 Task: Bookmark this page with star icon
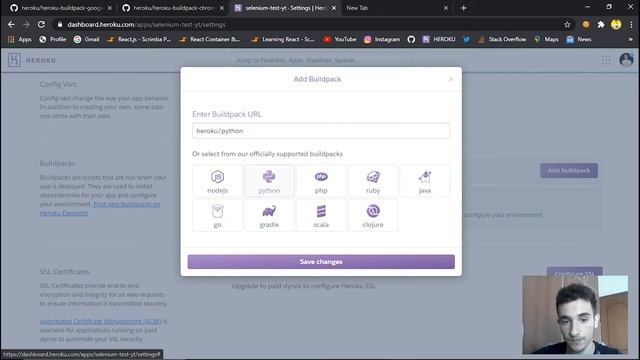point(567,24)
